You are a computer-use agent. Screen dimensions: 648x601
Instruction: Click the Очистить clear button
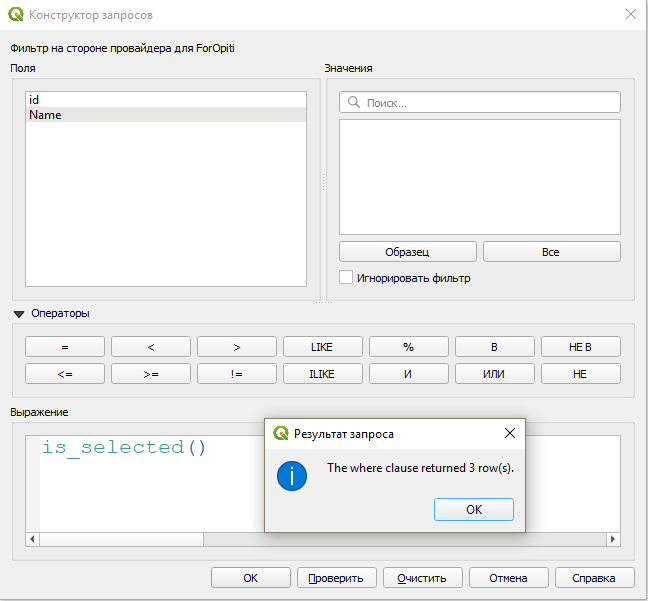coord(422,578)
